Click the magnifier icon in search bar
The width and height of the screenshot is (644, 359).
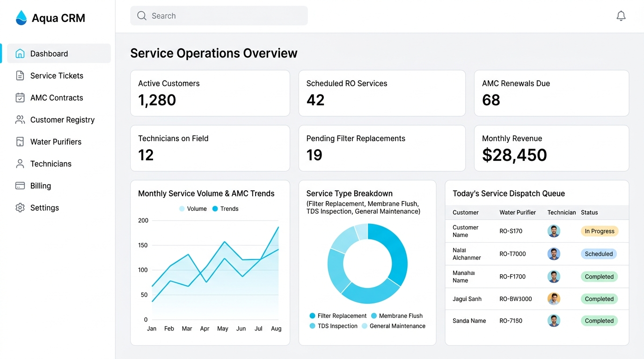[142, 16]
